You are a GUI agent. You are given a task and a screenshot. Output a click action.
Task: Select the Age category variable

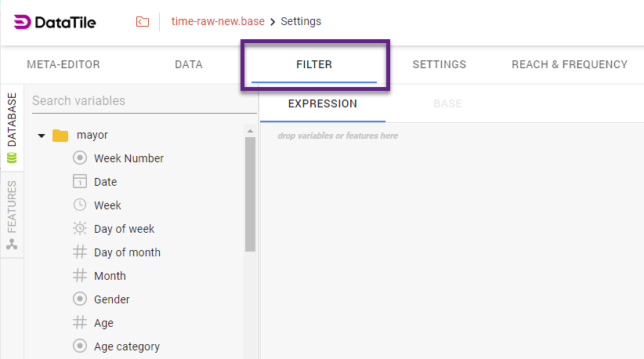(126, 346)
